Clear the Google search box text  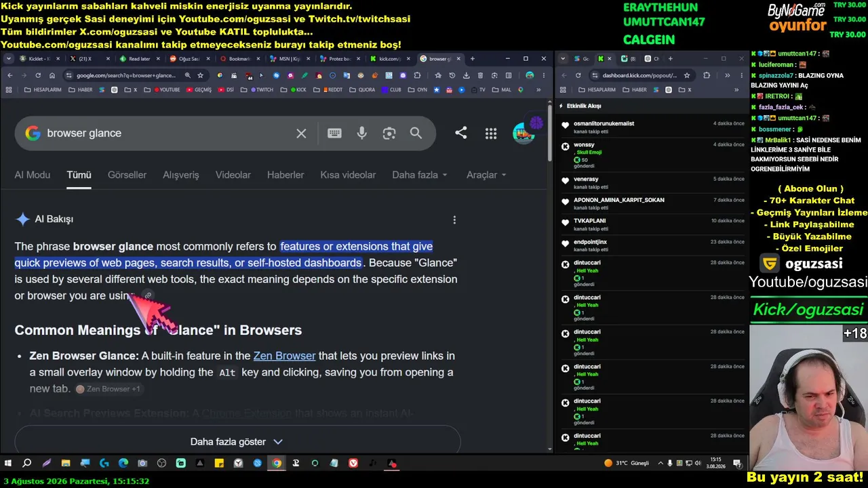tap(301, 134)
